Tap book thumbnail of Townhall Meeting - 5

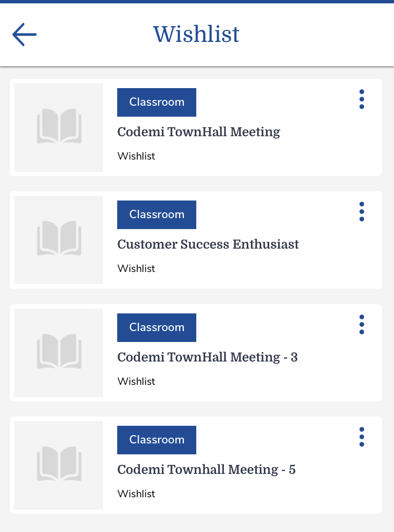[x=59, y=465]
